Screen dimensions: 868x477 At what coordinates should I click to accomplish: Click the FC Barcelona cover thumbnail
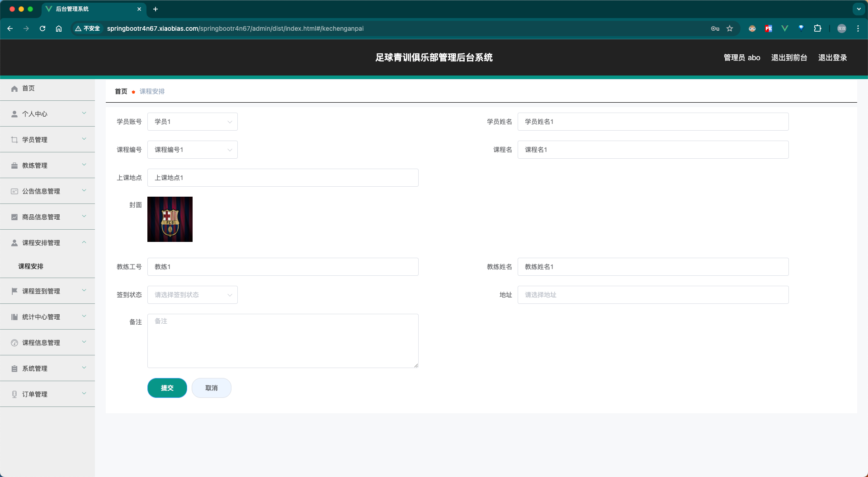pos(170,219)
